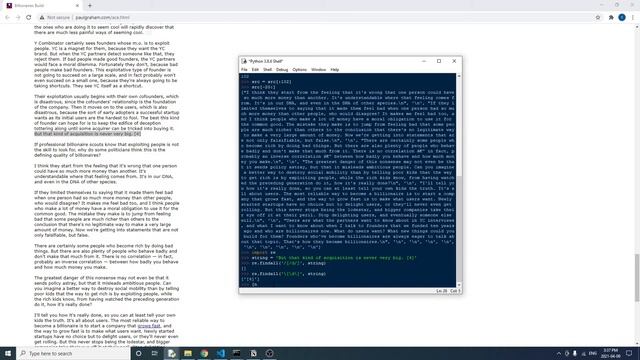The image size is (640, 360).
Task: Click the ENG language indicator
Action: (x=593, y=353)
